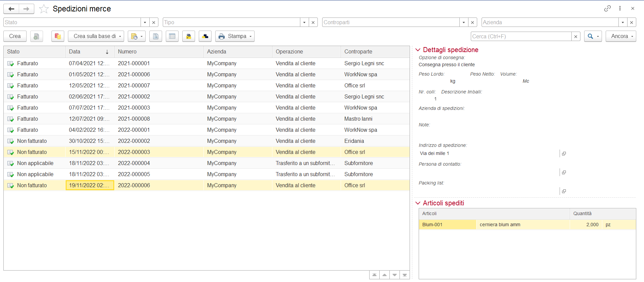The image size is (644, 282).
Task: Click the red and yellow ledger icon button
Action: pos(58,36)
